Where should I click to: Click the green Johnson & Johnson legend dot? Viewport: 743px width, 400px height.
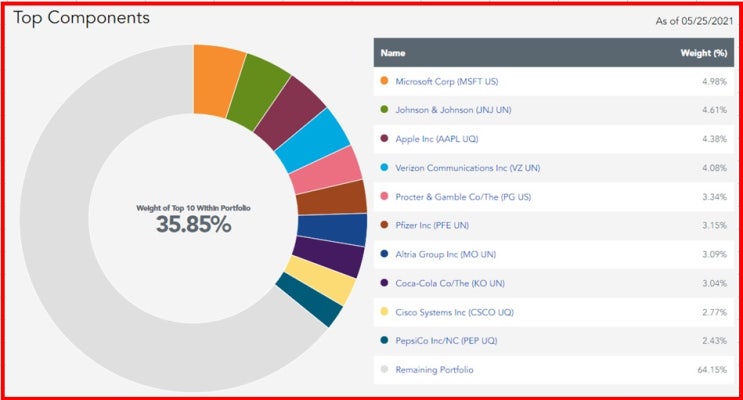point(384,109)
